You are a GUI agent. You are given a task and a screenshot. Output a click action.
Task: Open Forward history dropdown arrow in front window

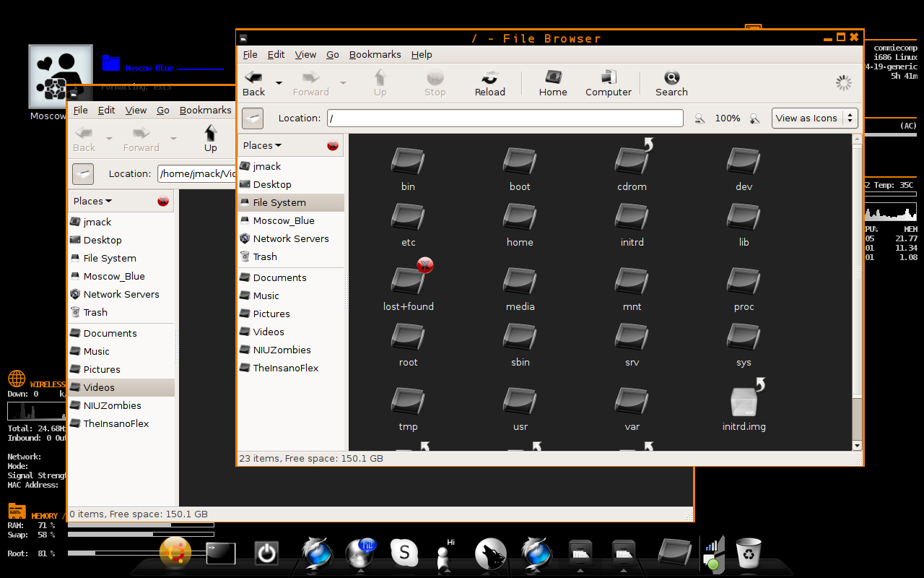tap(343, 83)
